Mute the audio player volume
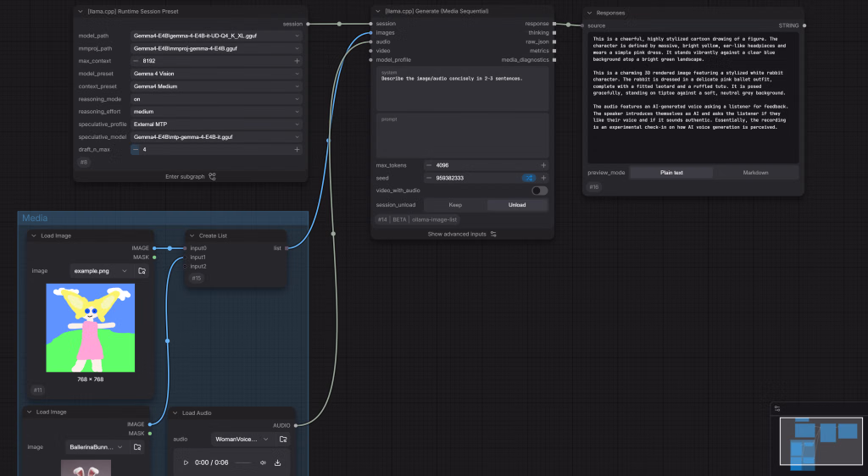The image size is (868, 476). pyautogui.click(x=263, y=462)
